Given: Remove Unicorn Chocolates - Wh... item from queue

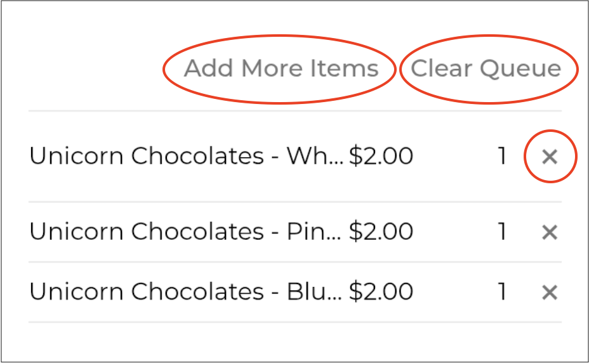Looking at the screenshot, I should click(550, 157).
